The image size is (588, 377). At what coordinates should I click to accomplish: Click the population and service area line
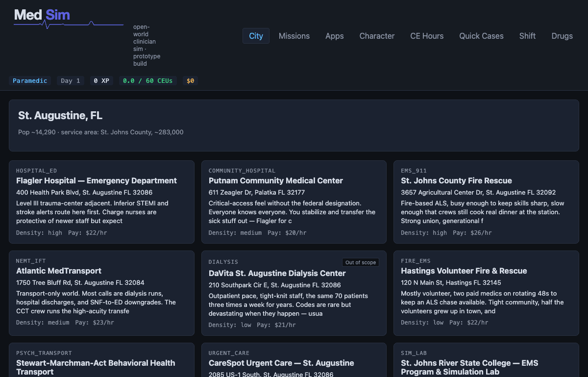click(x=101, y=132)
